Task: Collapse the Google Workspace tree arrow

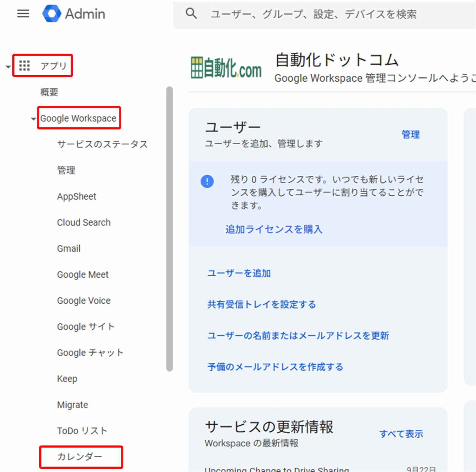Action: tap(33, 119)
